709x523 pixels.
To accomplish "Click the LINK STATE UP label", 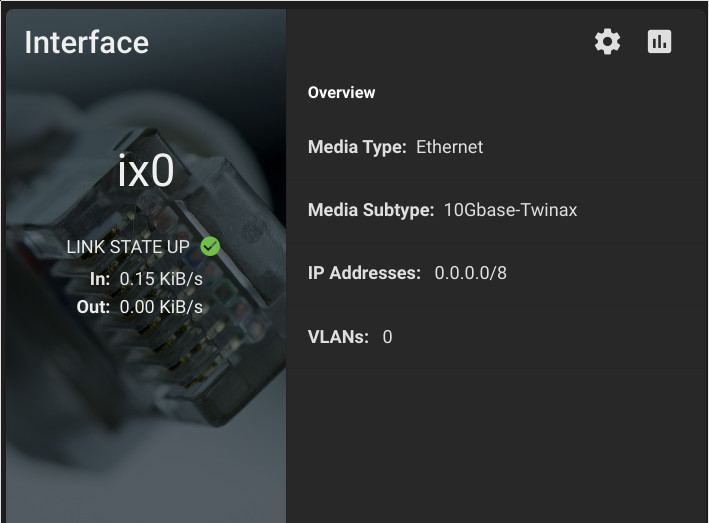I will (128, 247).
